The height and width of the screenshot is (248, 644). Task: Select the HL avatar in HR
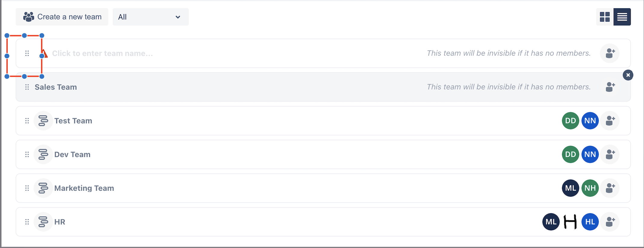(590, 222)
